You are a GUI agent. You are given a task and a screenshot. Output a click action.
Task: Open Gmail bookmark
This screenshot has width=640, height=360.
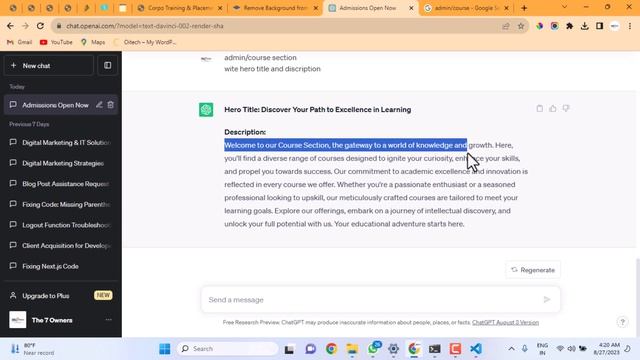point(19,42)
